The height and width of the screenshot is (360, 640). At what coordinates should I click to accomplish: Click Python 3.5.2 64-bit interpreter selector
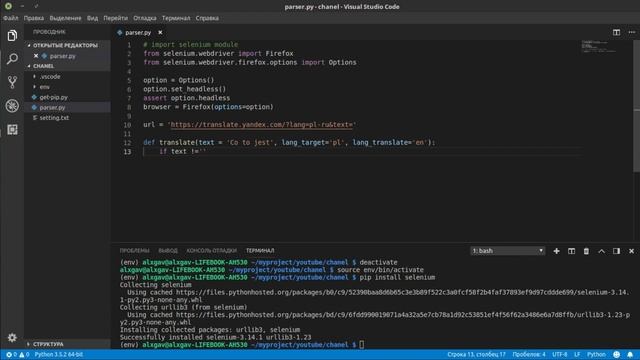(59, 354)
